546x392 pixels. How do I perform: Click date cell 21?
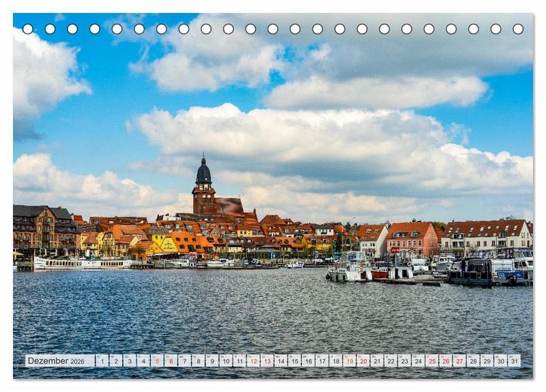(x=377, y=361)
